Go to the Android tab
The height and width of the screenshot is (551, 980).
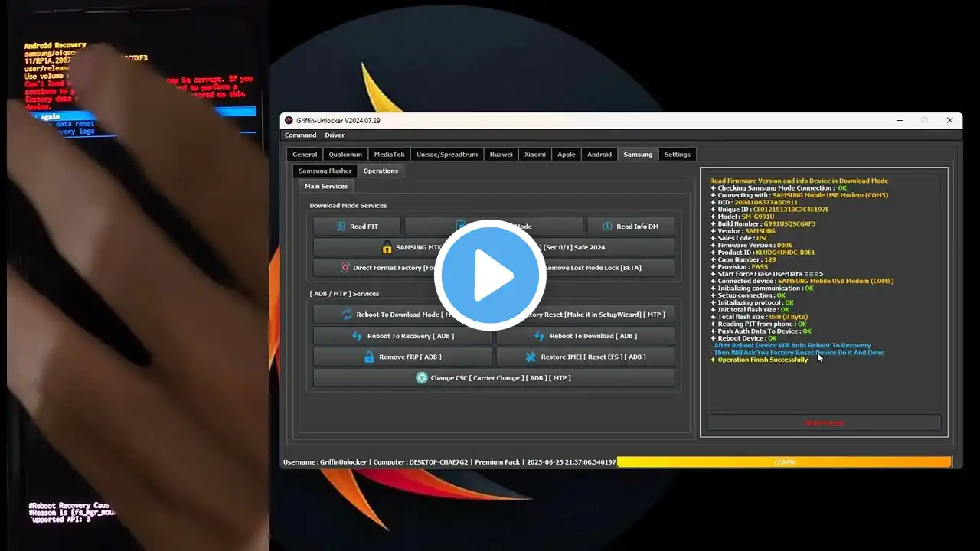tap(599, 155)
